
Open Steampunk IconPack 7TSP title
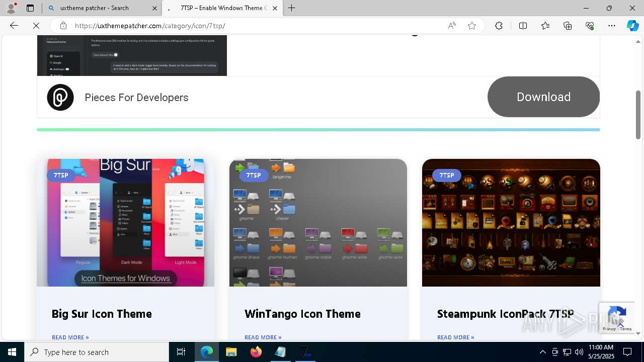[506, 314]
